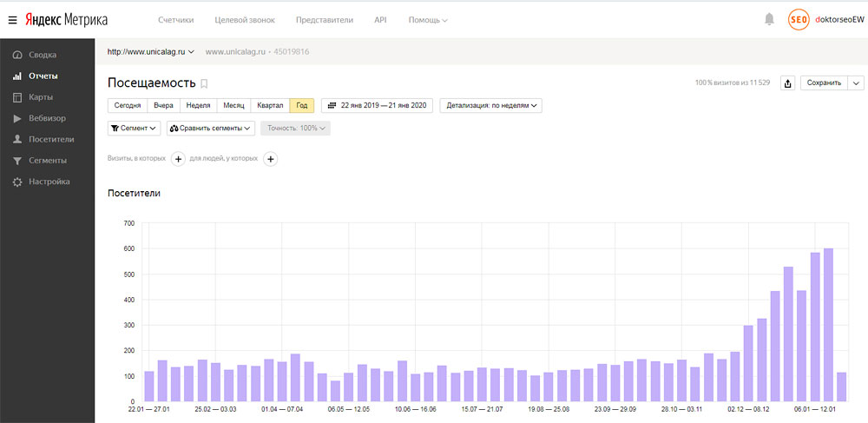Switch period to Неделя
Screen dimensions: 868x423
click(x=198, y=106)
